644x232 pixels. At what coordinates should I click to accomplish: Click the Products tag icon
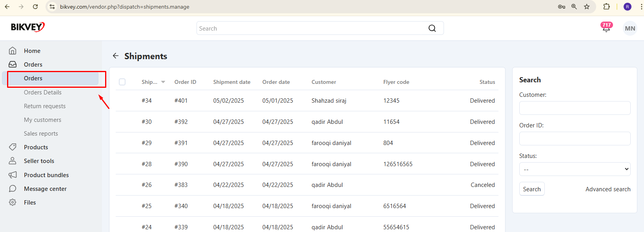point(13,147)
